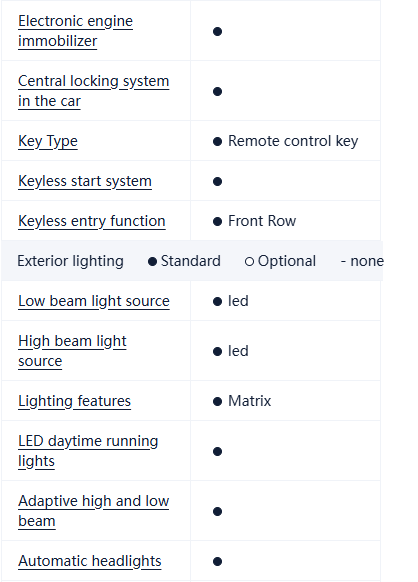The height and width of the screenshot is (582, 418).
Task: Click the standard dot for Automatic headlights
Action: tap(218, 562)
